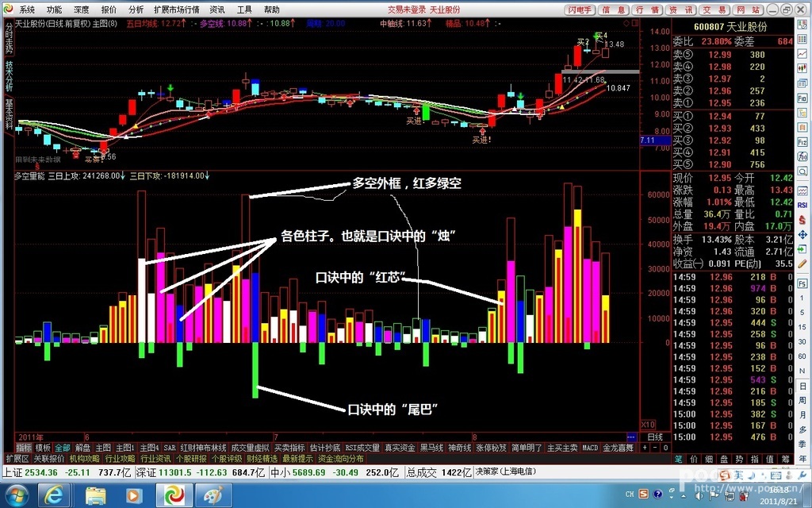Select 1-minute period in right toolbar
This screenshot has height=508, width=812.
(802, 298)
